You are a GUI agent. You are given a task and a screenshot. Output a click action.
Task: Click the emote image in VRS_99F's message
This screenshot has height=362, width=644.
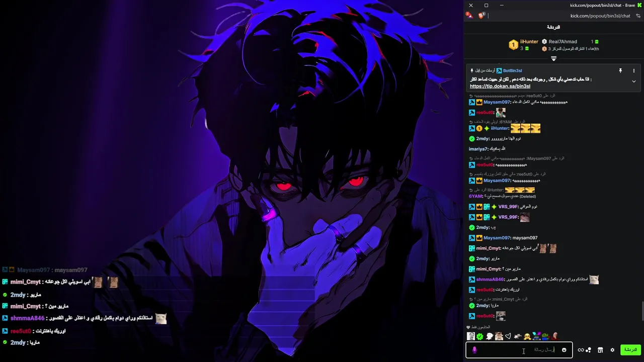(x=524, y=217)
